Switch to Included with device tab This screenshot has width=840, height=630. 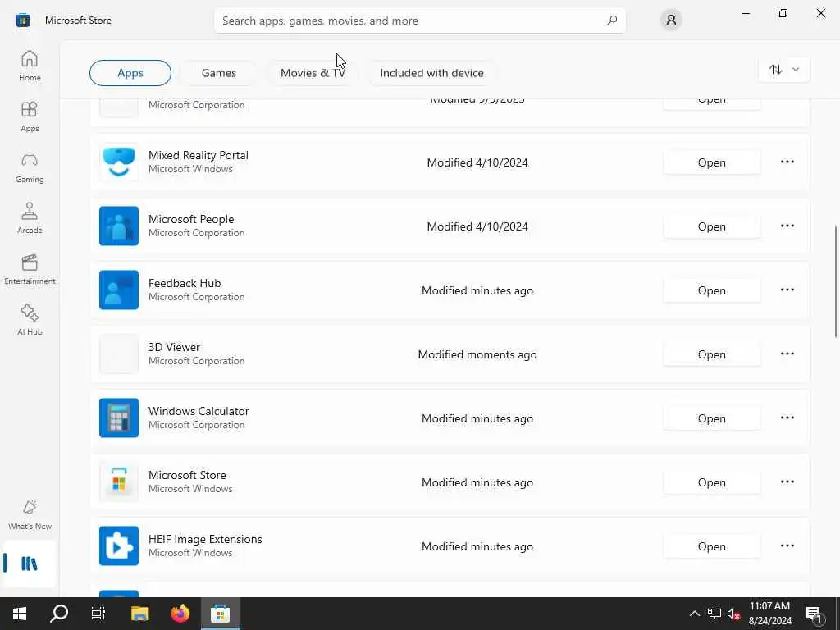tap(431, 73)
